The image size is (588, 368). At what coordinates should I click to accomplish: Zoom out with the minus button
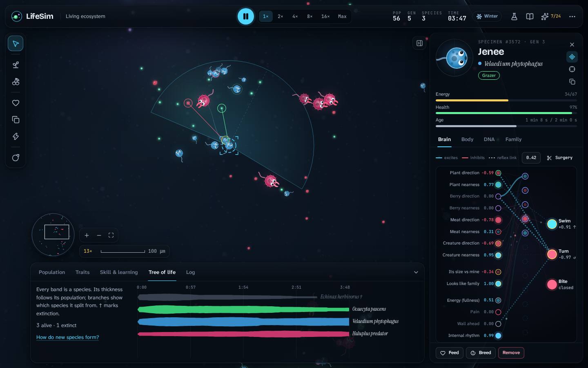coord(99,235)
